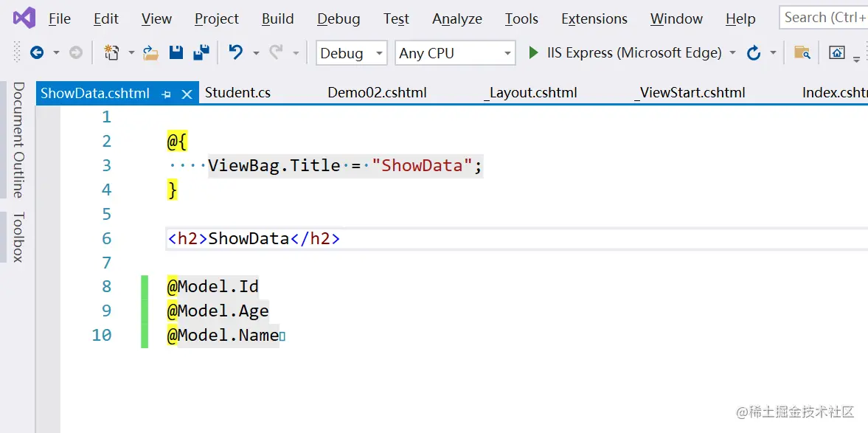Click the Redo arrow icon
The height and width of the screenshot is (433, 868).
[276, 53]
